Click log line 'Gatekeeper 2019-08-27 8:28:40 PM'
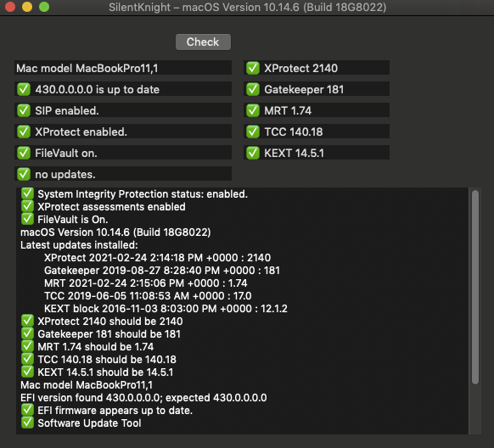The height and width of the screenshot is (448, 494). click(x=162, y=271)
